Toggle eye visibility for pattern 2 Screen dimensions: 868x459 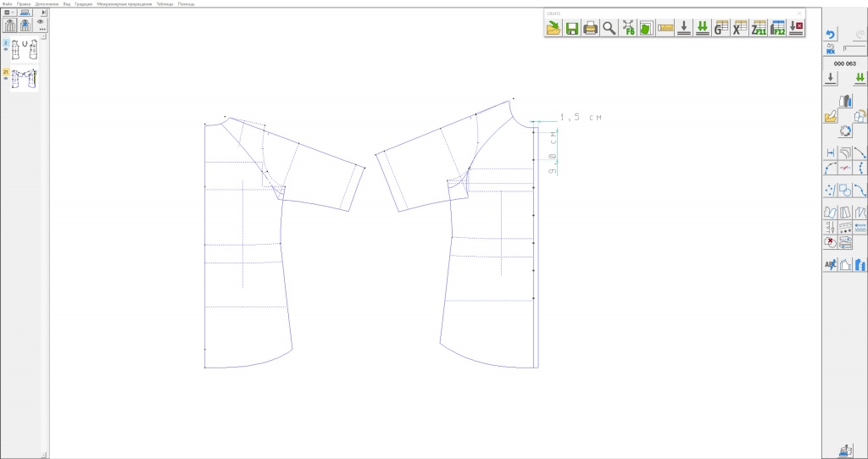6,49
